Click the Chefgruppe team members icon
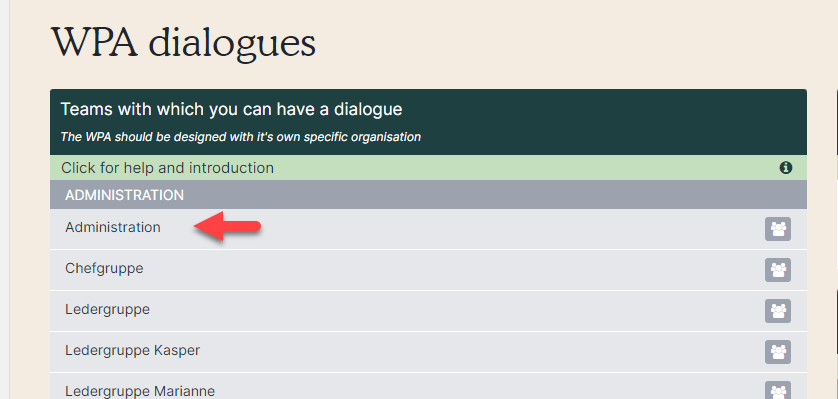Image resolution: width=838 pixels, height=399 pixels. [778, 270]
